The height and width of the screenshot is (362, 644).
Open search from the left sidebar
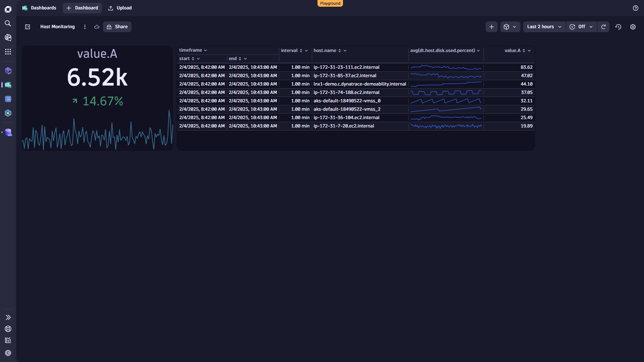tap(8, 23)
